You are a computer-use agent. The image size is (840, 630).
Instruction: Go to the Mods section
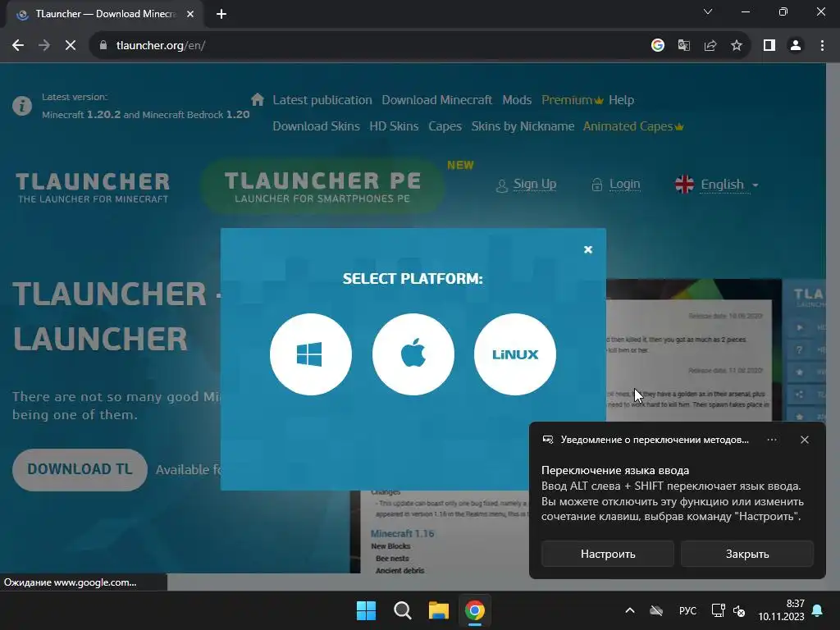tap(517, 100)
